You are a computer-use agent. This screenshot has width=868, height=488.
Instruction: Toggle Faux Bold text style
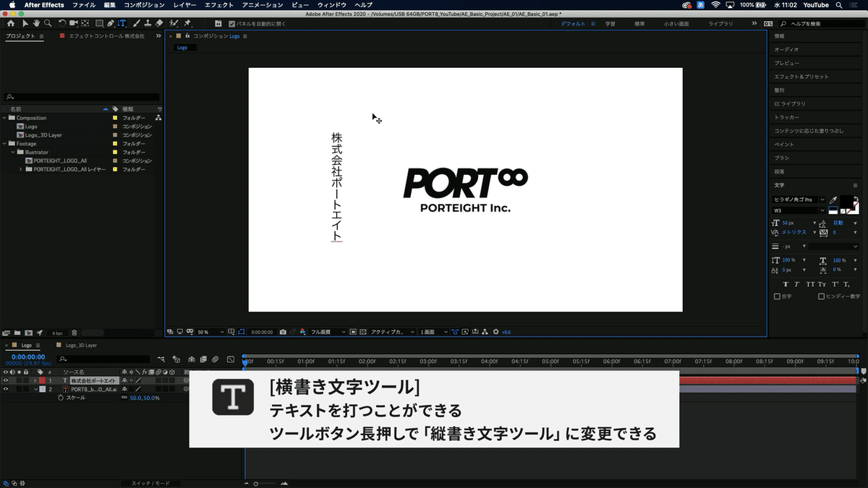click(x=786, y=284)
